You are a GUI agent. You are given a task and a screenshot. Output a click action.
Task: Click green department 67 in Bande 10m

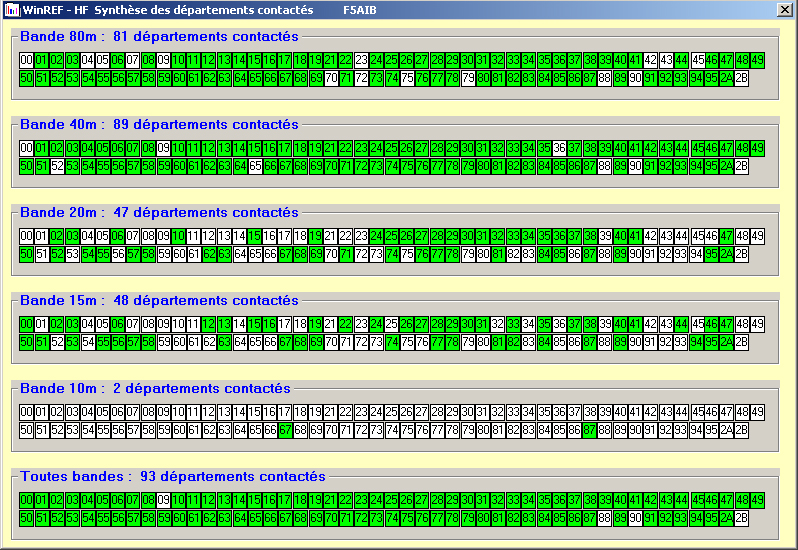coord(285,430)
